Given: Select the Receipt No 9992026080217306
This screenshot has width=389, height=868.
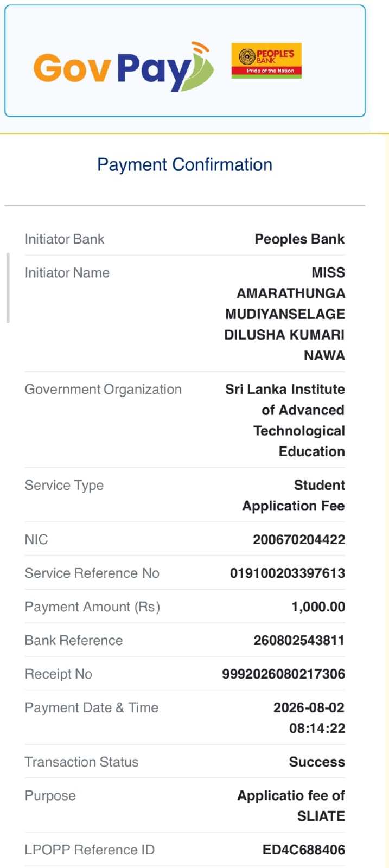Looking at the screenshot, I should (x=283, y=674).
